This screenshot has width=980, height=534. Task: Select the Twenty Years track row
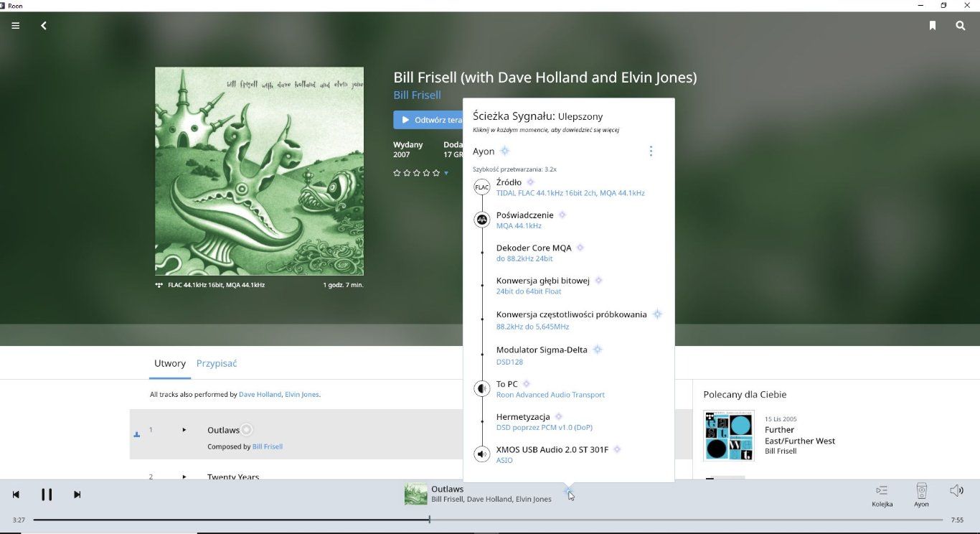click(x=296, y=472)
